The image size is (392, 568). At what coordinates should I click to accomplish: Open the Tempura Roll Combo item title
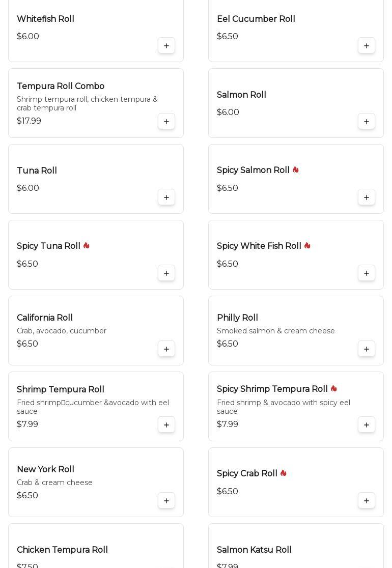coord(61,87)
